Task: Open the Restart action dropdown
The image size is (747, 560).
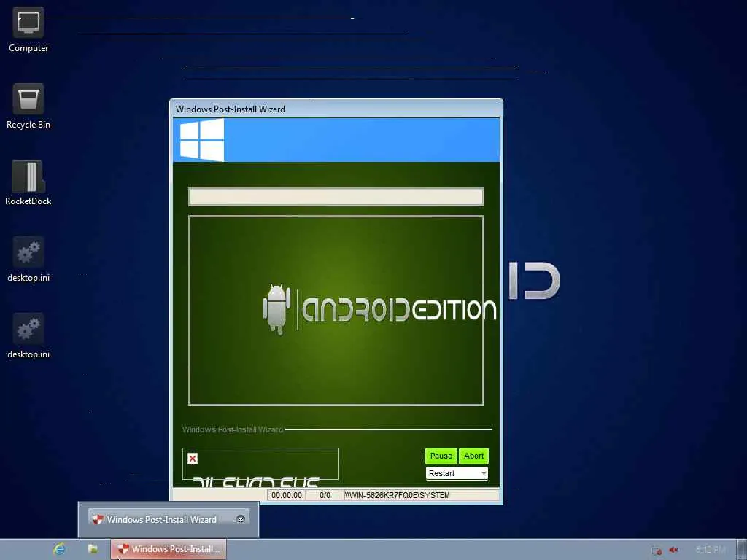Action: [457, 473]
